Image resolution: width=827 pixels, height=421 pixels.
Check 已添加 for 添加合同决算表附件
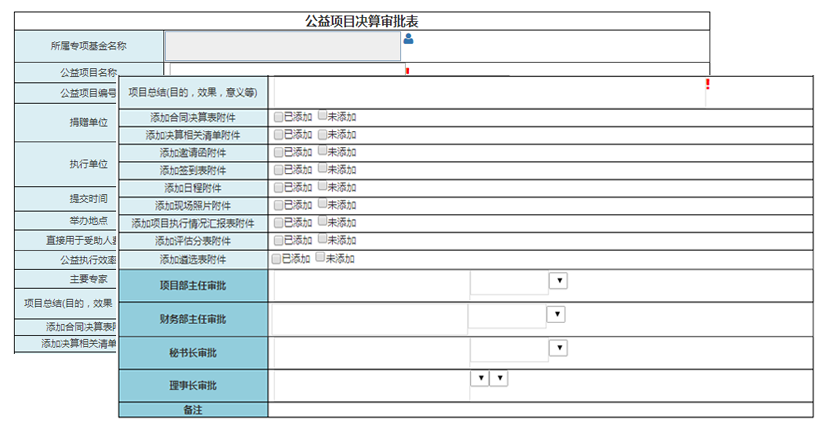(x=278, y=116)
